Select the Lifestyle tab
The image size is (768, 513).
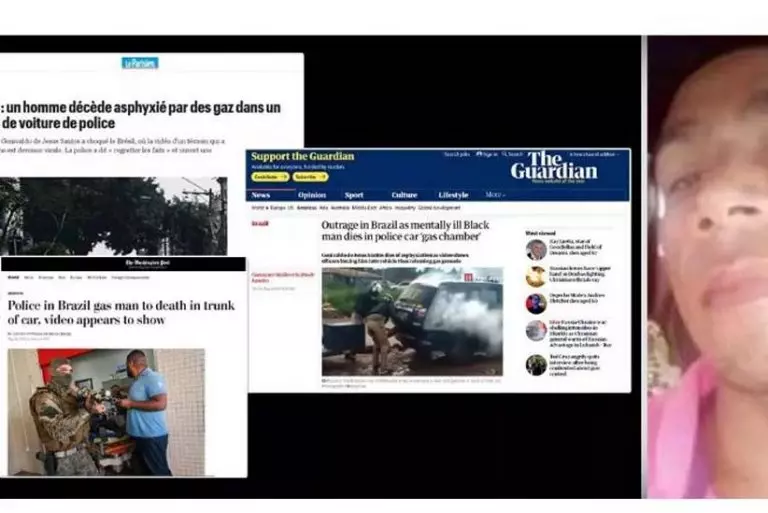[x=453, y=195]
